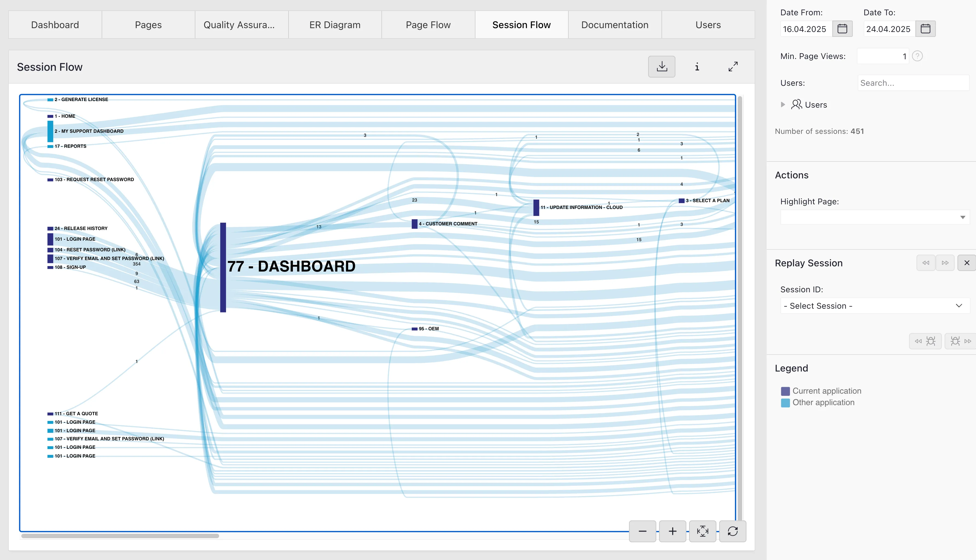The height and width of the screenshot is (560, 976).
Task: Open Min. Page Views help tooltip
Action: (x=918, y=56)
